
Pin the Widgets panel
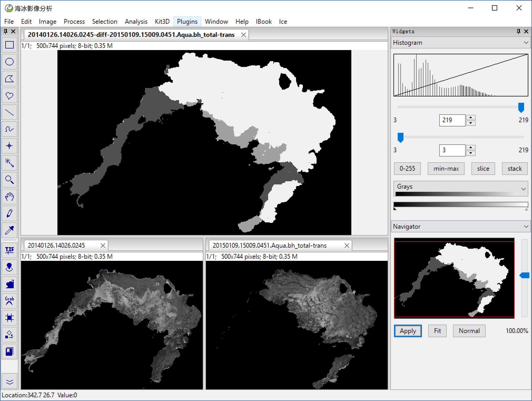(x=518, y=32)
